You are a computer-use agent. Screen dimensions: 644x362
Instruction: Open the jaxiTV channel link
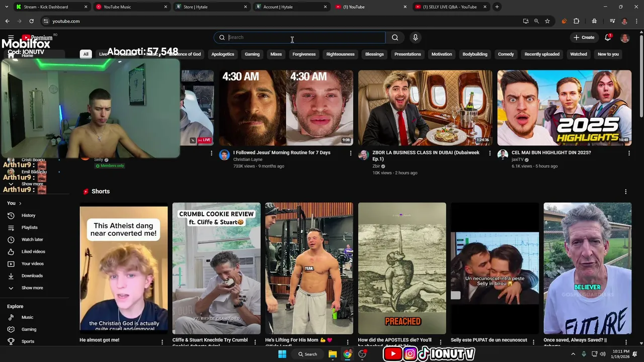[518, 159]
